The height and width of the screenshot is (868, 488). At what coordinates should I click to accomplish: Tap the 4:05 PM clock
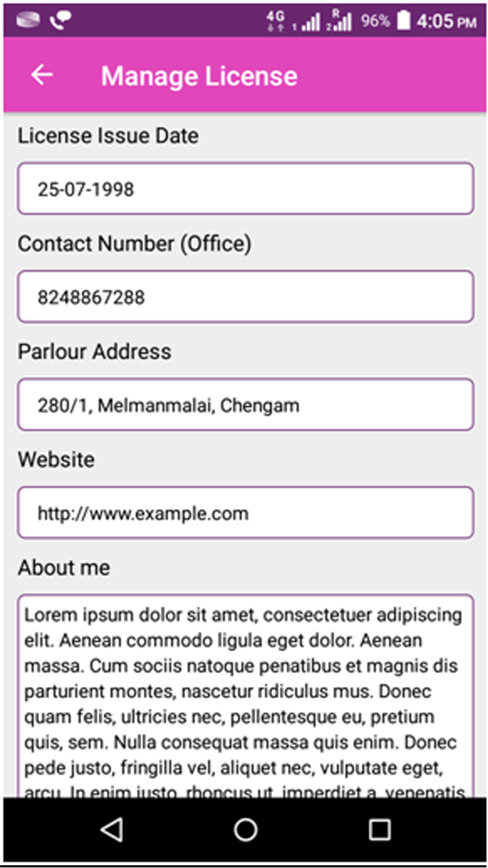pyautogui.click(x=446, y=21)
